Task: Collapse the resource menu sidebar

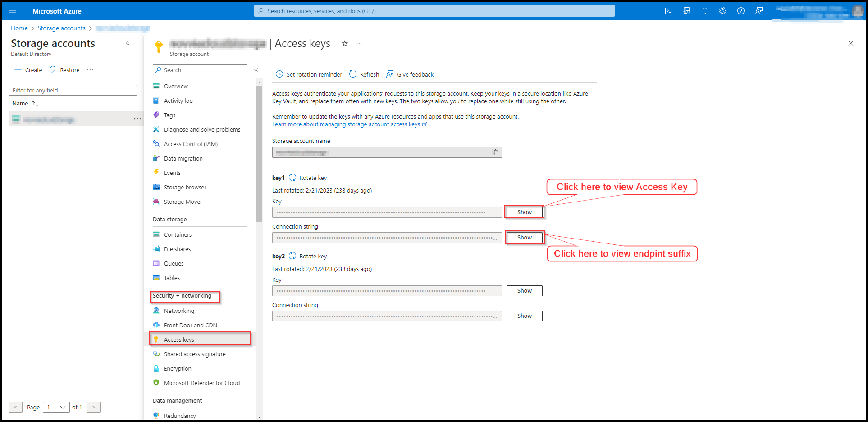Action: (x=256, y=70)
